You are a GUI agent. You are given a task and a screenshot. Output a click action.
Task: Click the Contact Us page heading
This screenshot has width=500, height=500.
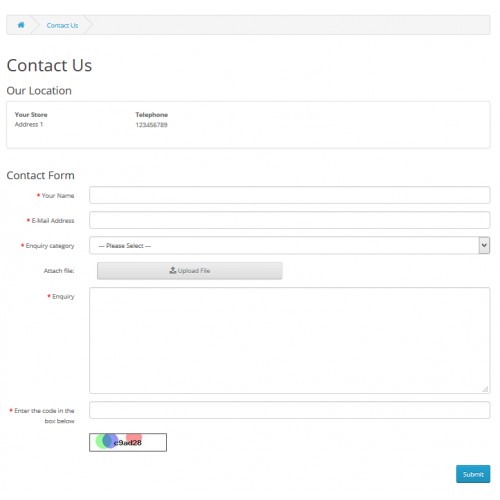click(x=49, y=65)
